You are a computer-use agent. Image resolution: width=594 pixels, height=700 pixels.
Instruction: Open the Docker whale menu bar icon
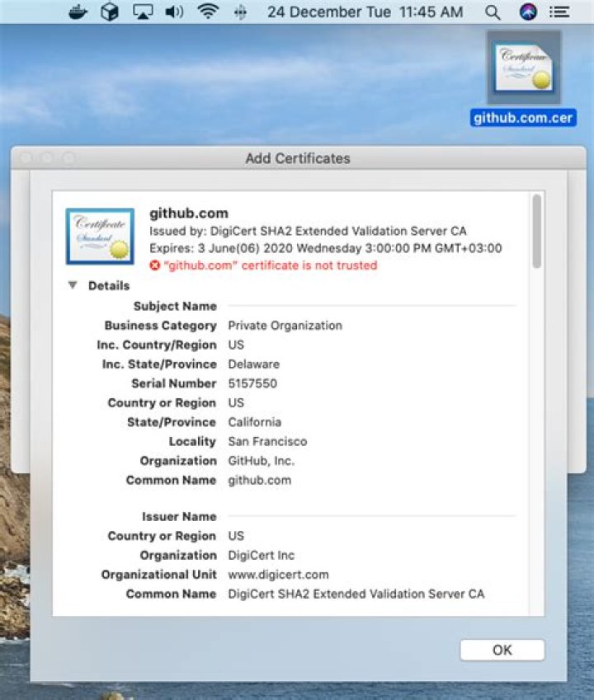pyautogui.click(x=78, y=12)
